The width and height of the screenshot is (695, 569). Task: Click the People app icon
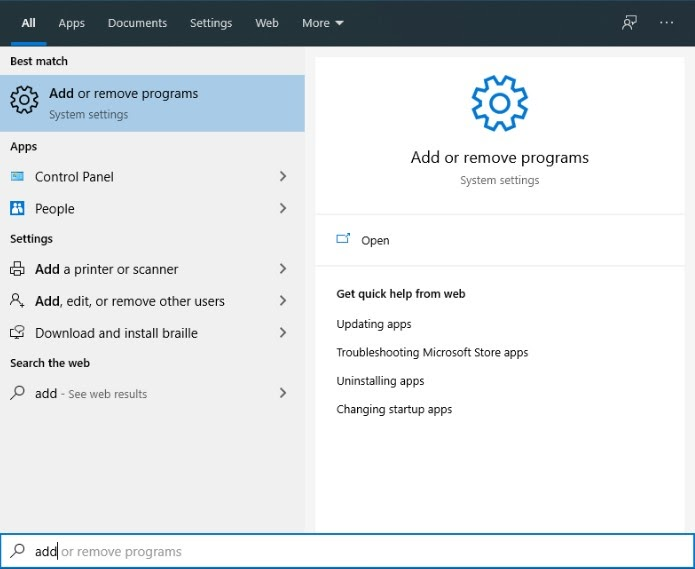click(x=17, y=209)
